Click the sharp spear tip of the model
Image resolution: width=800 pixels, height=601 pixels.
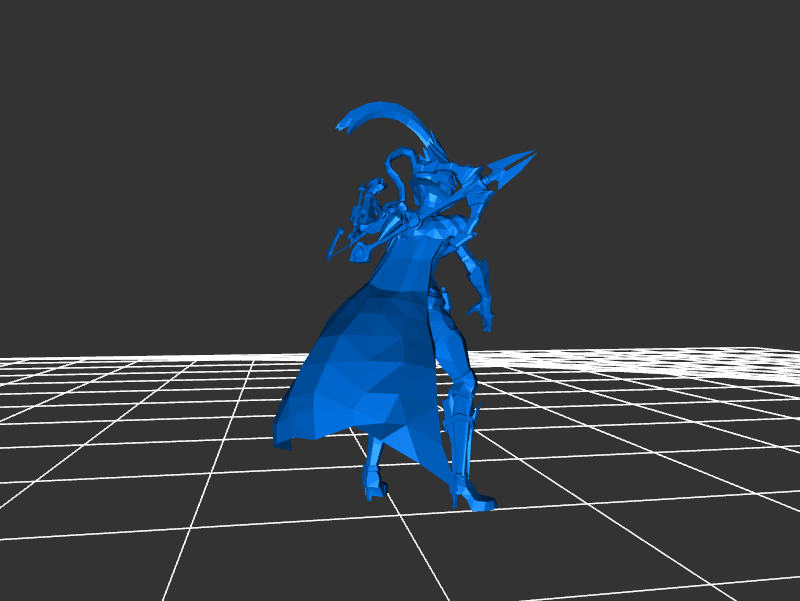tap(530, 154)
